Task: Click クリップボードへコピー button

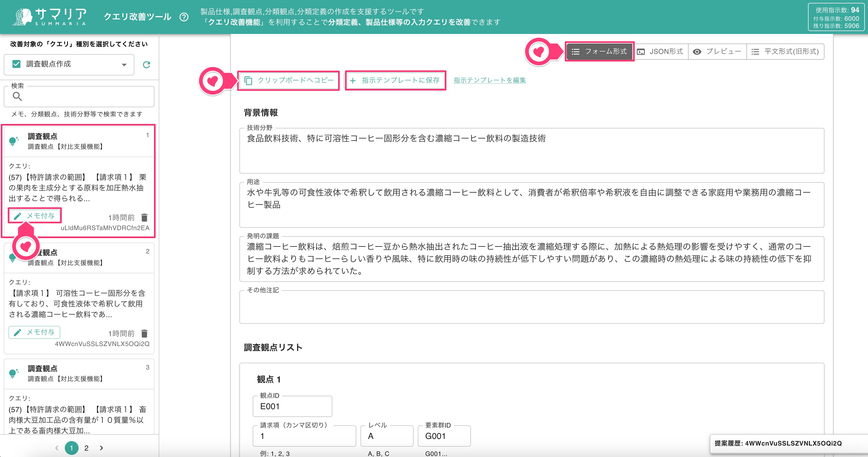Action: click(x=289, y=80)
